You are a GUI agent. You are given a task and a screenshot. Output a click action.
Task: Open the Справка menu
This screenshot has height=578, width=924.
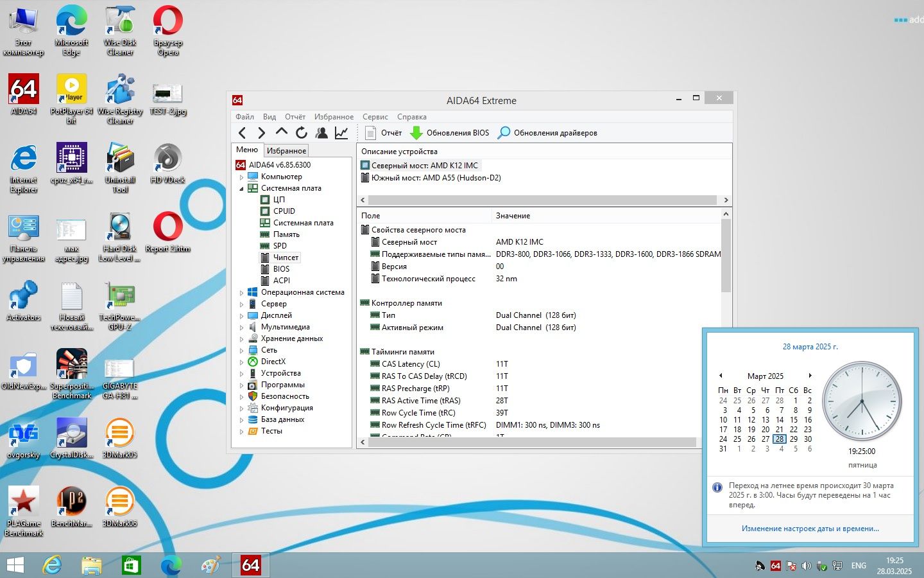coord(411,117)
